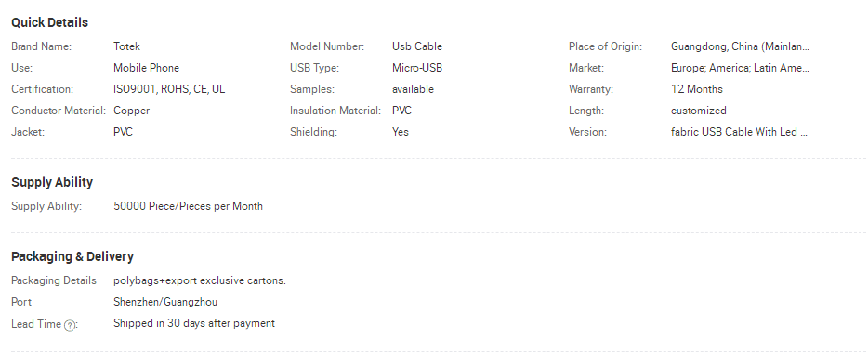Click the Totek brand name value
Viewport: 868px width, 352px height.
pyautogui.click(x=126, y=46)
